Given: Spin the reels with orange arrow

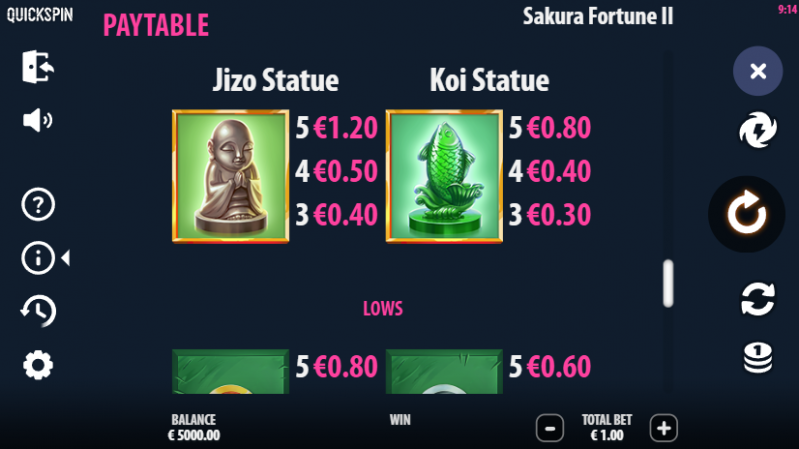Looking at the screenshot, I should click(747, 214).
